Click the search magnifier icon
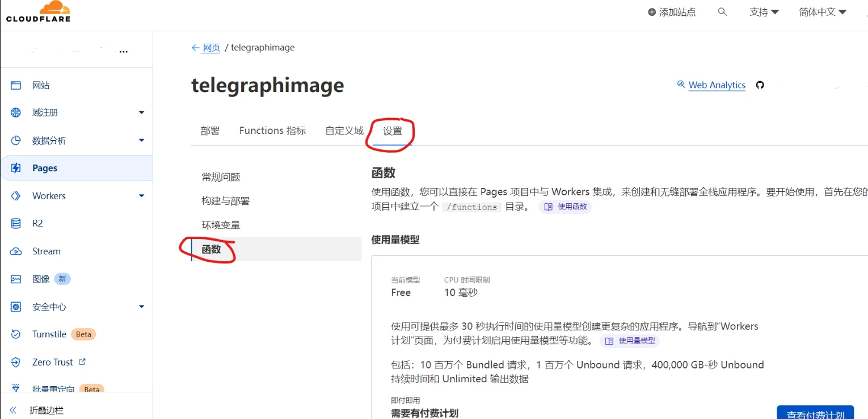The image size is (868, 419). click(x=722, y=12)
